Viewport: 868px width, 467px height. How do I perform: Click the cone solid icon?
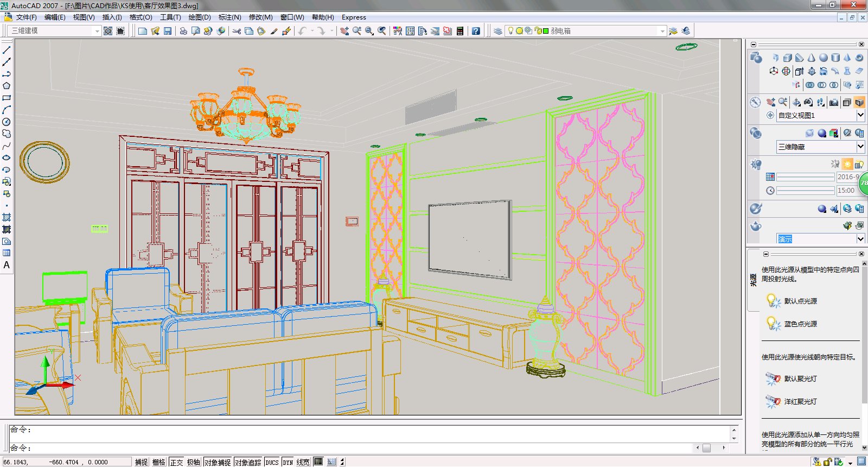(x=812, y=58)
